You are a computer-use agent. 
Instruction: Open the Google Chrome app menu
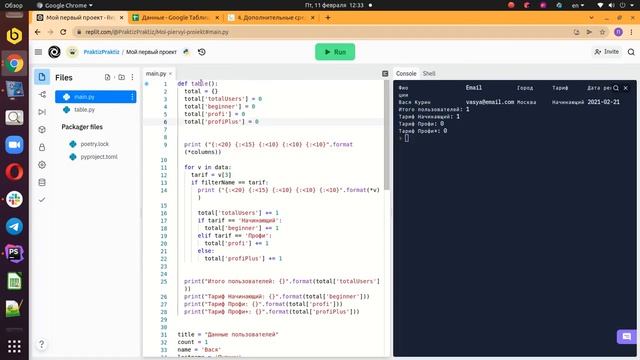[x=64, y=5]
